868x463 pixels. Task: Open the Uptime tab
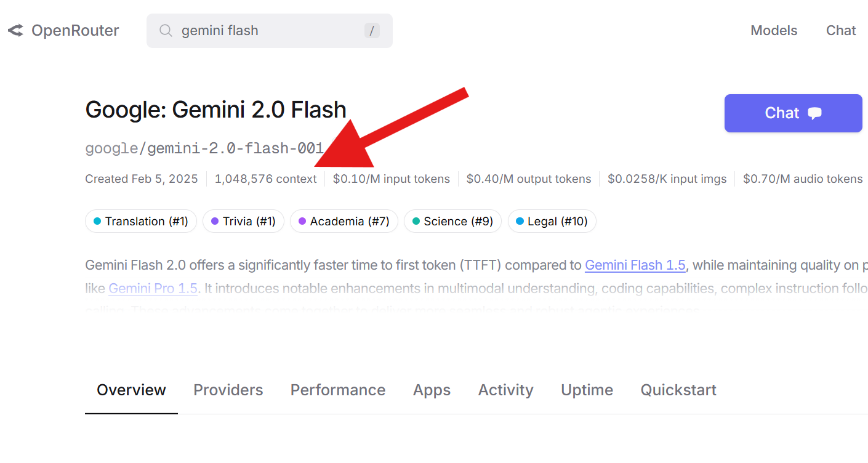(587, 390)
